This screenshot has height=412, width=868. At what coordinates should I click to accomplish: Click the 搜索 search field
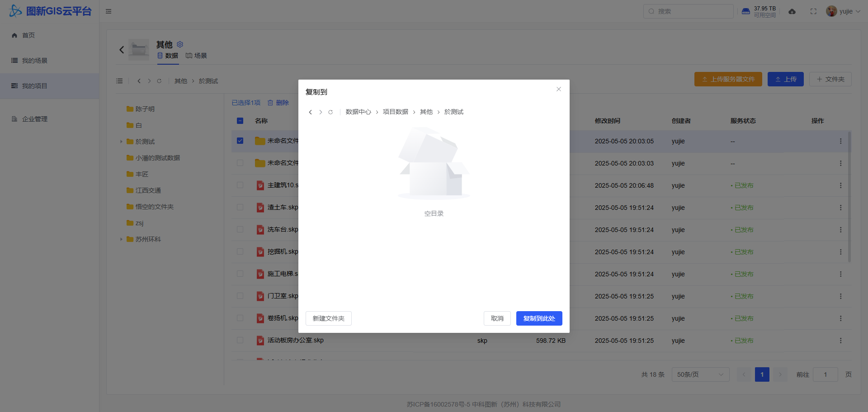(x=689, y=11)
